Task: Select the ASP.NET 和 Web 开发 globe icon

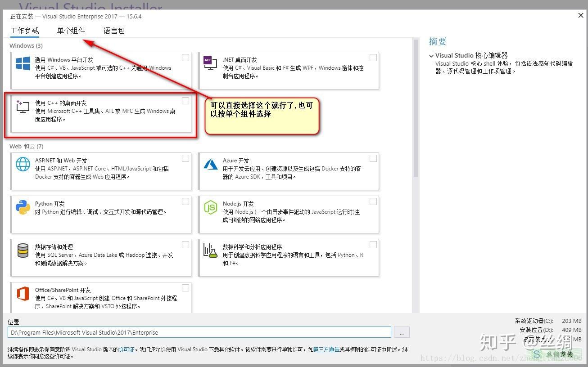Action: pos(23,164)
